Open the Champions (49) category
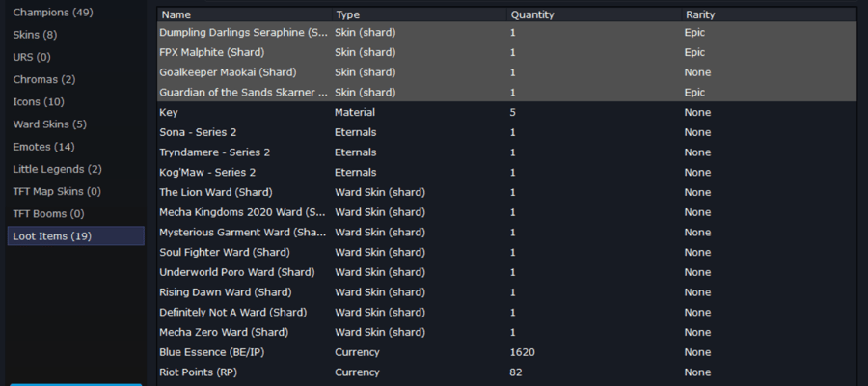 (x=75, y=13)
